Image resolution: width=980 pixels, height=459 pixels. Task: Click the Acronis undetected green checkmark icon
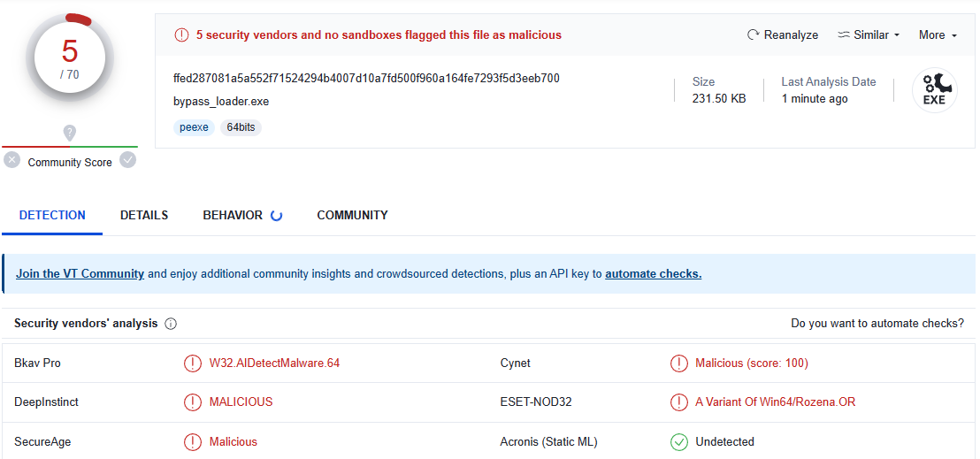click(x=678, y=441)
